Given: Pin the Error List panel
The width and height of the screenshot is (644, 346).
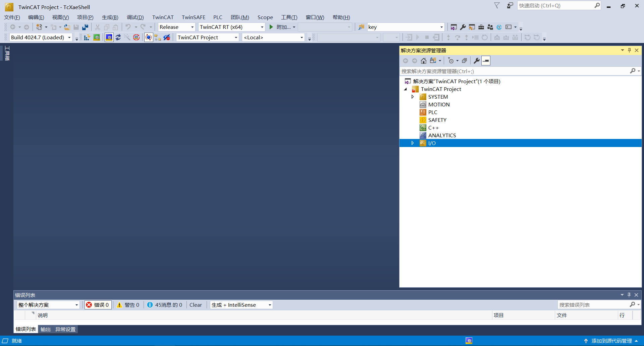Looking at the screenshot, I should click(629, 295).
